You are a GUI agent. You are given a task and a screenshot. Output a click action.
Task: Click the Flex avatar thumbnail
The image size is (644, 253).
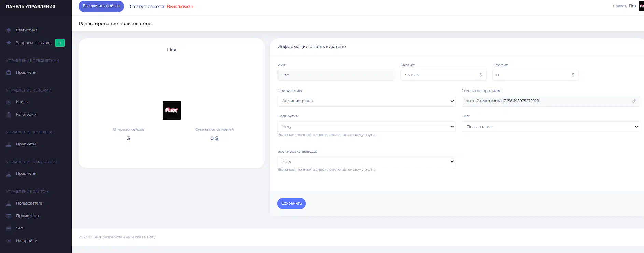click(x=171, y=110)
